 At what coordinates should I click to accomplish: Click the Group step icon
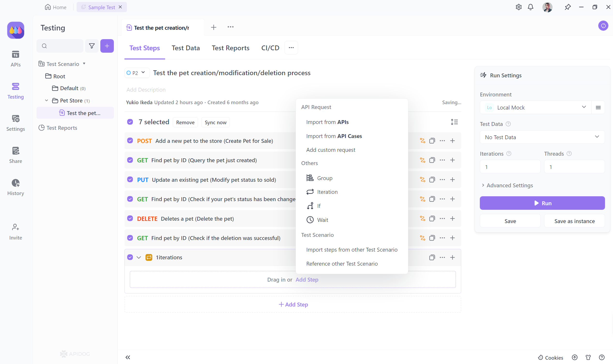pos(309,178)
